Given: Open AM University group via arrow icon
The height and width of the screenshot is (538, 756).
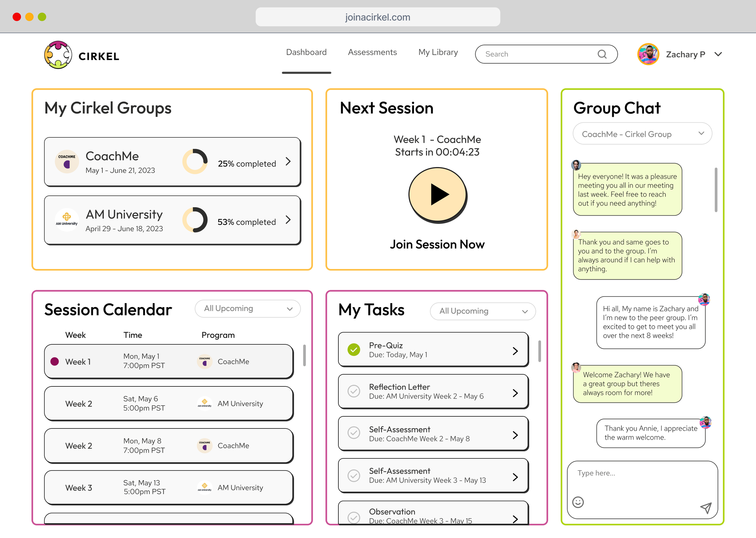Looking at the screenshot, I should point(288,220).
